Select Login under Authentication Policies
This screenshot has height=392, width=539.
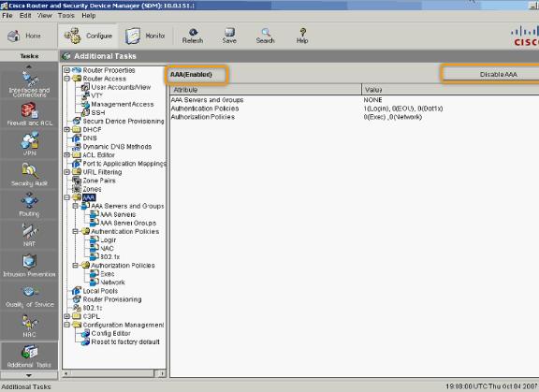[108, 240]
